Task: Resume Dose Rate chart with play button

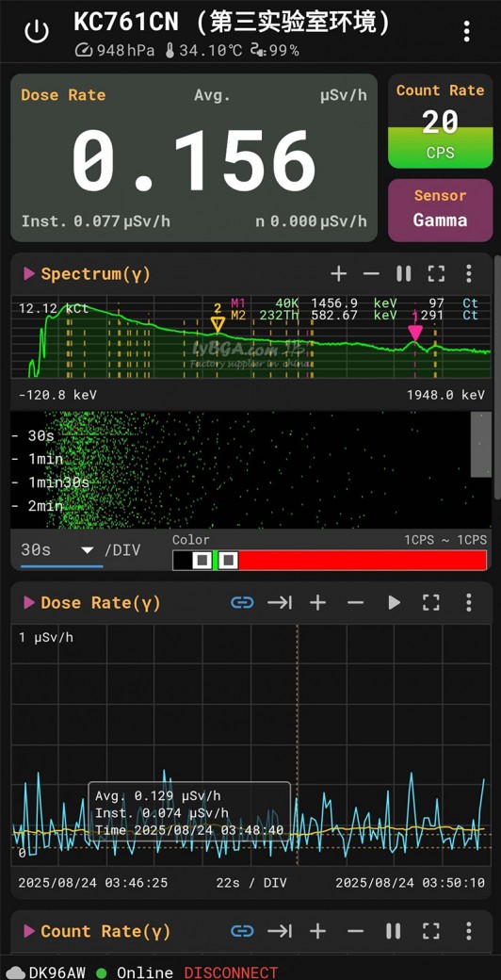Action: click(x=394, y=602)
